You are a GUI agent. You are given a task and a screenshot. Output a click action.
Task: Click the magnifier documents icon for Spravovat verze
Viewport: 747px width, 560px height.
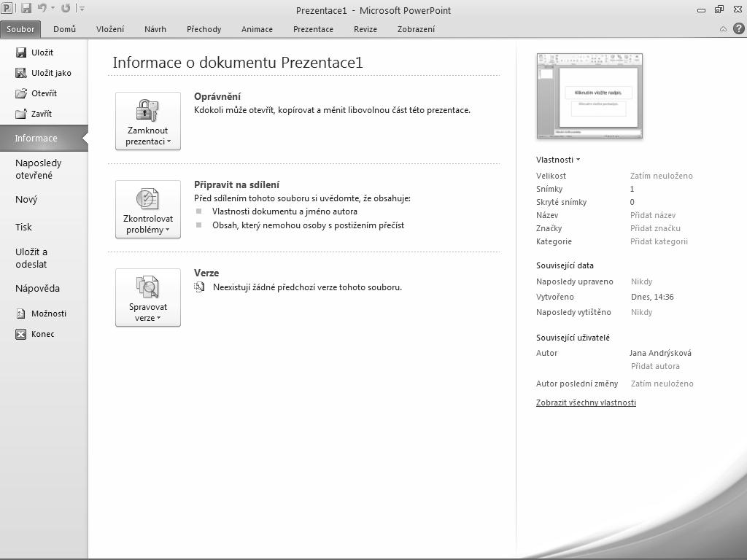point(147,287)
